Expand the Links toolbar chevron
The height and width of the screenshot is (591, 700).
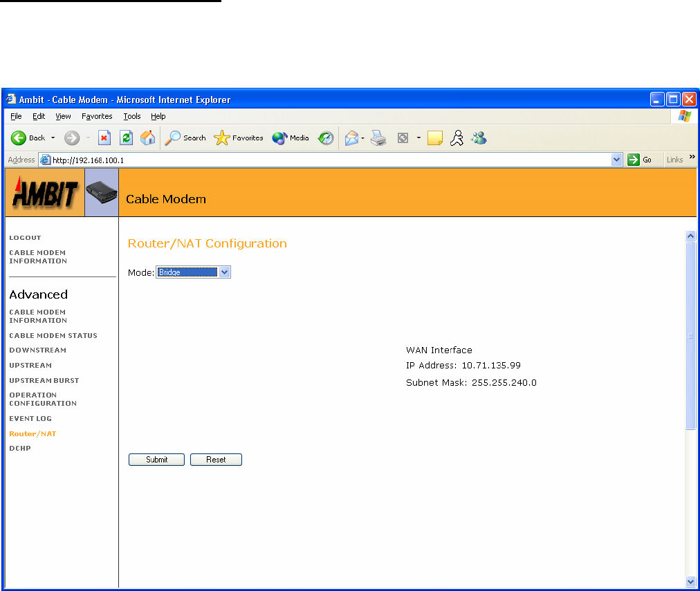[692, 157]
